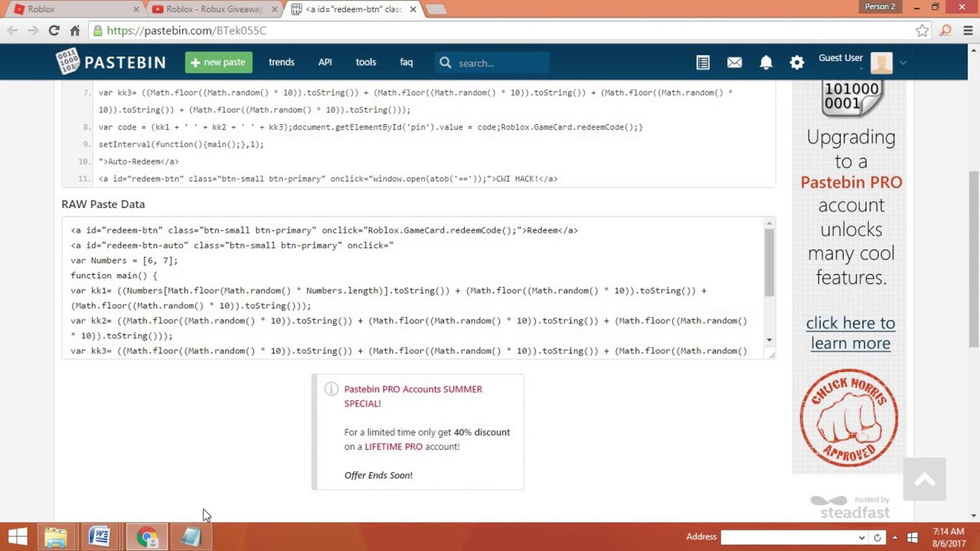Close the redeem-btn Pastebin tab
The width and height of the screenshot is (980, 551).
(x=413, y=9)
